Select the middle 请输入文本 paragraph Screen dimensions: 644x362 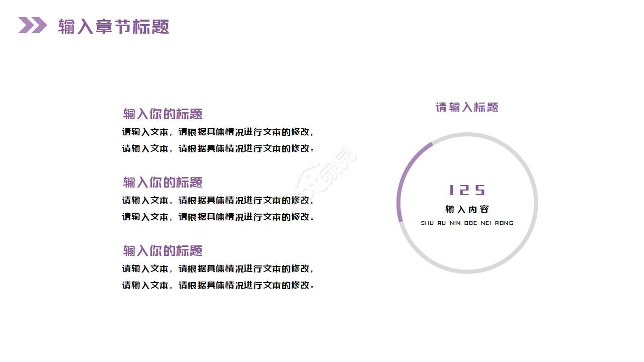point(217,209)
